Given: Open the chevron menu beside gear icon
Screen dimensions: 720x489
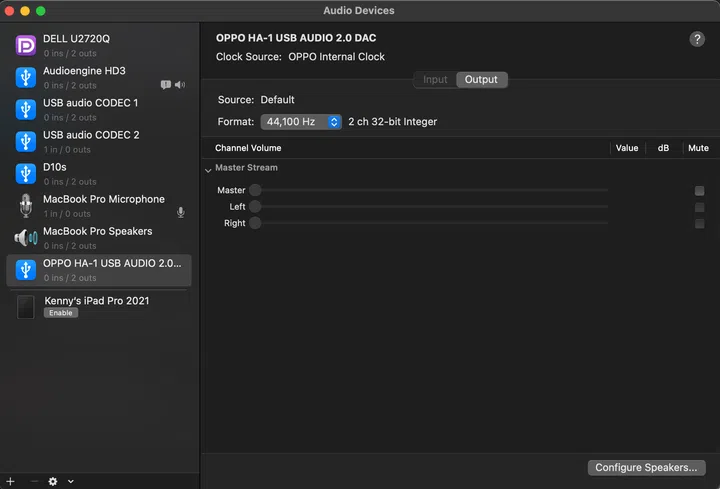Looking at the screenshot, I should tap(71, 481).
